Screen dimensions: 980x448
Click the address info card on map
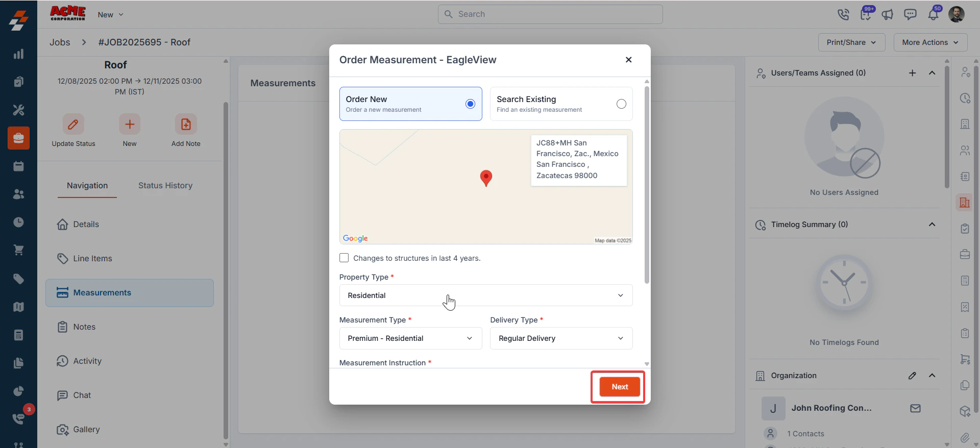pos(579,160)
